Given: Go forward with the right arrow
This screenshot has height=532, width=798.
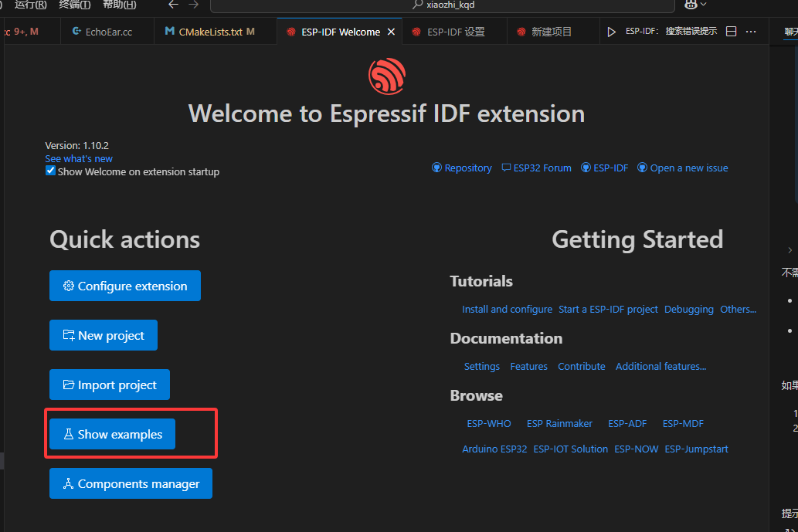Looking at the screenshot, I should (193, 5).
